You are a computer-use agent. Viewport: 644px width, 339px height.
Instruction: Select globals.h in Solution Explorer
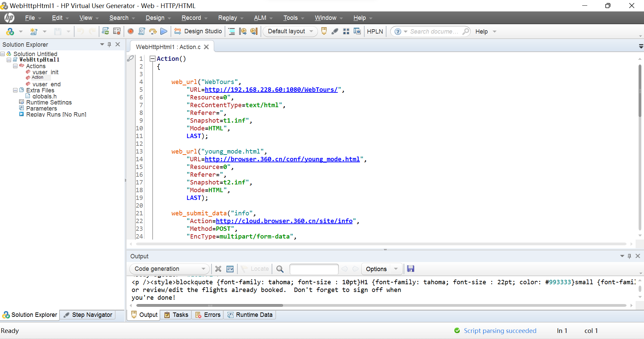[44, 96]
